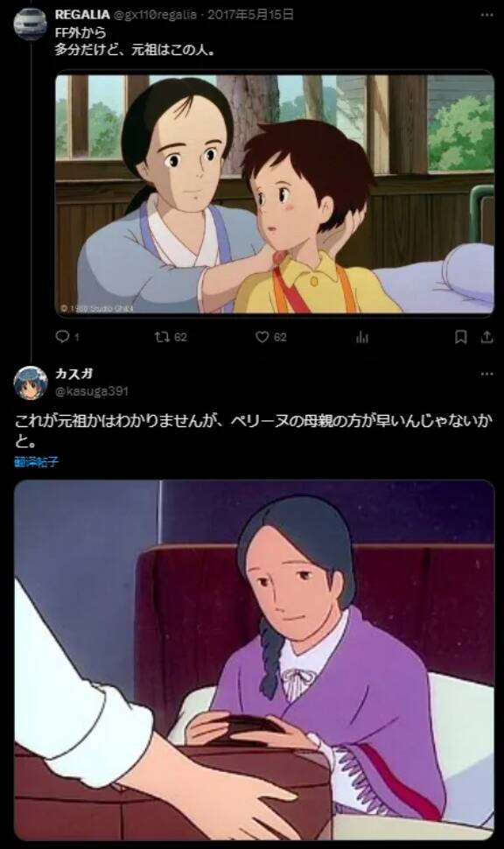Image resolution: width=504 pixels, height=849 pixels.
Task: Open view analytics bar chart icon
Action: [x=362, y=337]
